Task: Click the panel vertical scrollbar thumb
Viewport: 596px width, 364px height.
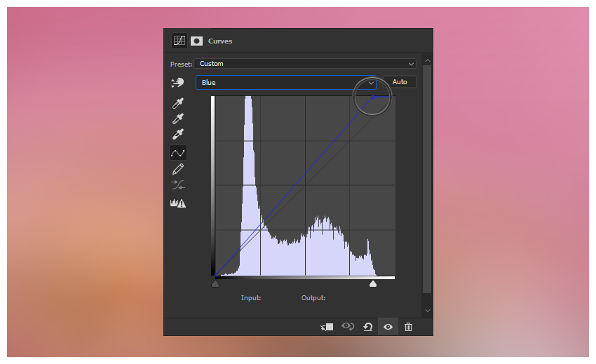Action: pos(427,179)
